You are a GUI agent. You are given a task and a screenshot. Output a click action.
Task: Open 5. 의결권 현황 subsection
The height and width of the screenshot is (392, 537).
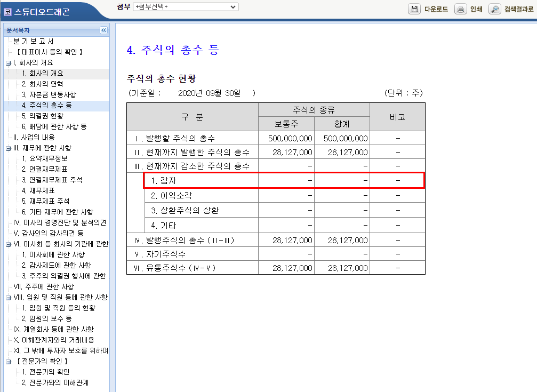coord(43,116)
